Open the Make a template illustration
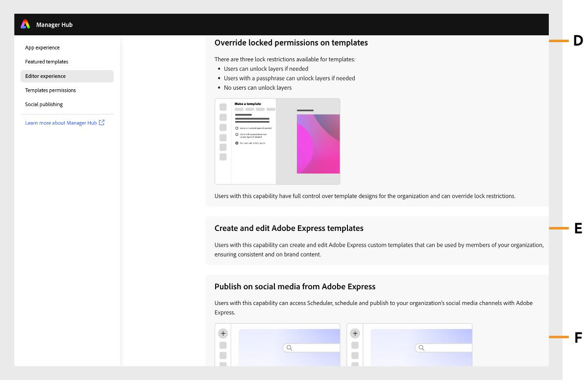Viewport: 588px width, 380px height. point(277,141)
